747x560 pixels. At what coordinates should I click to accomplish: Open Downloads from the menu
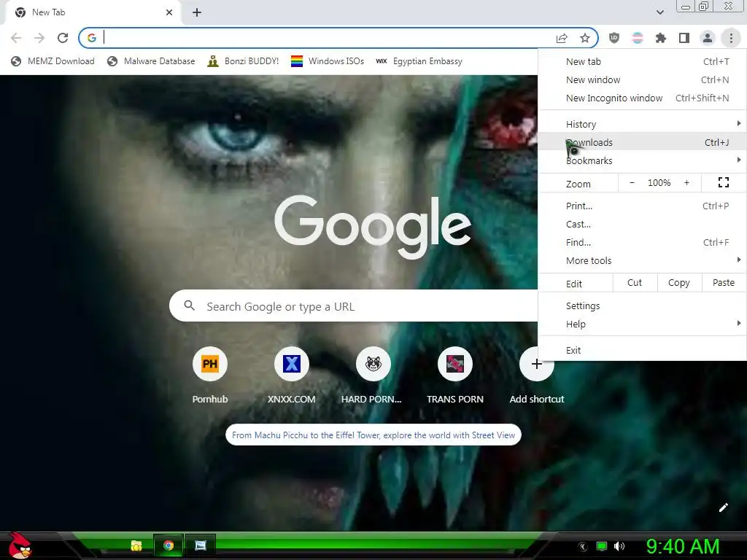[642, 142]
